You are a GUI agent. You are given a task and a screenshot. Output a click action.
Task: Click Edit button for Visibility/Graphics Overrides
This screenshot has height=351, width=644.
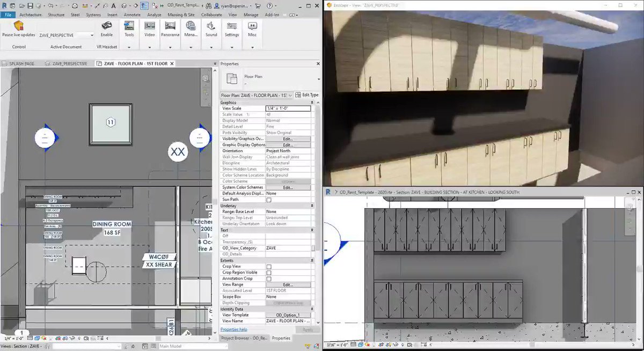288,139
